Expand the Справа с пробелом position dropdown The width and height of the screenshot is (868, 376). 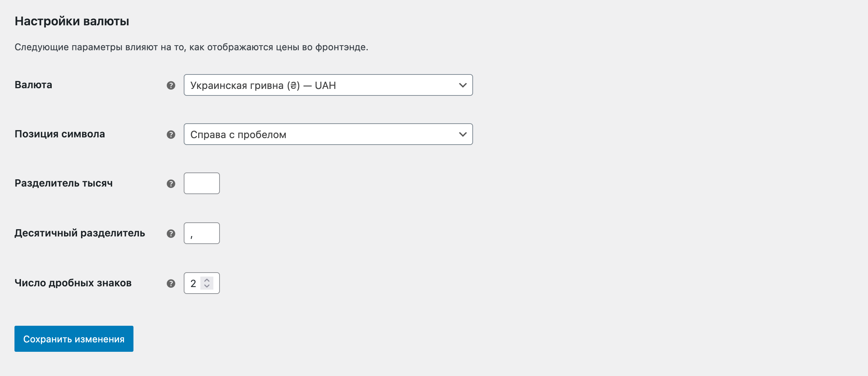(328, 134)
